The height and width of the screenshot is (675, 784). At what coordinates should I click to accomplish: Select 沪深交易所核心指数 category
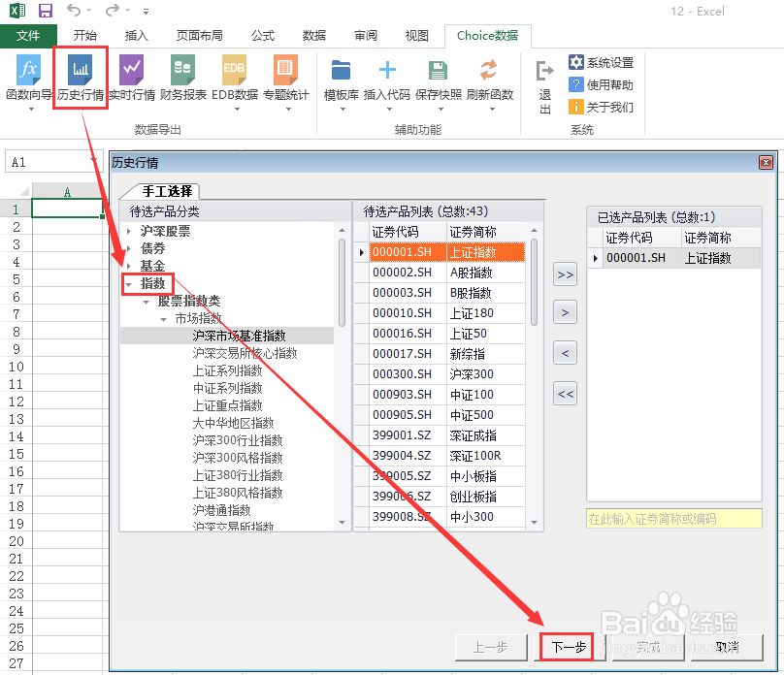tap(245, 353)
